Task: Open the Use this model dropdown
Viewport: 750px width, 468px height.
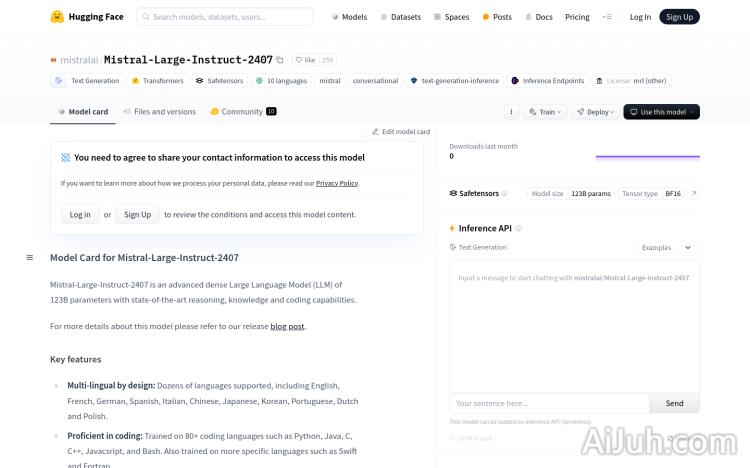Action: (x=661, y=112)
